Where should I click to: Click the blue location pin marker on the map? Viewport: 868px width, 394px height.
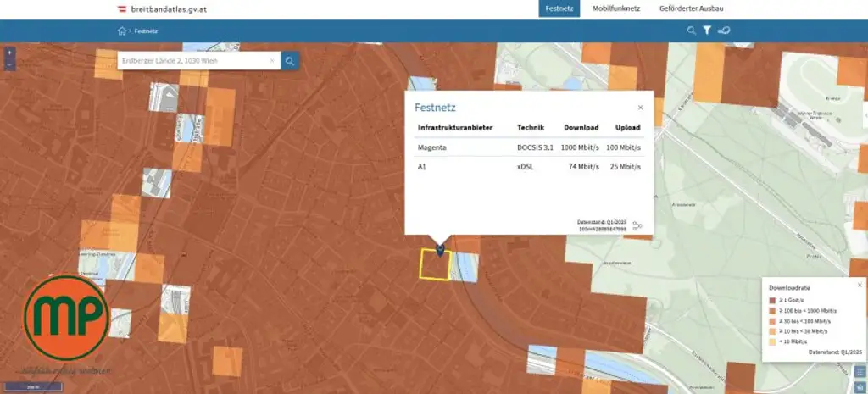click(440, 248)
